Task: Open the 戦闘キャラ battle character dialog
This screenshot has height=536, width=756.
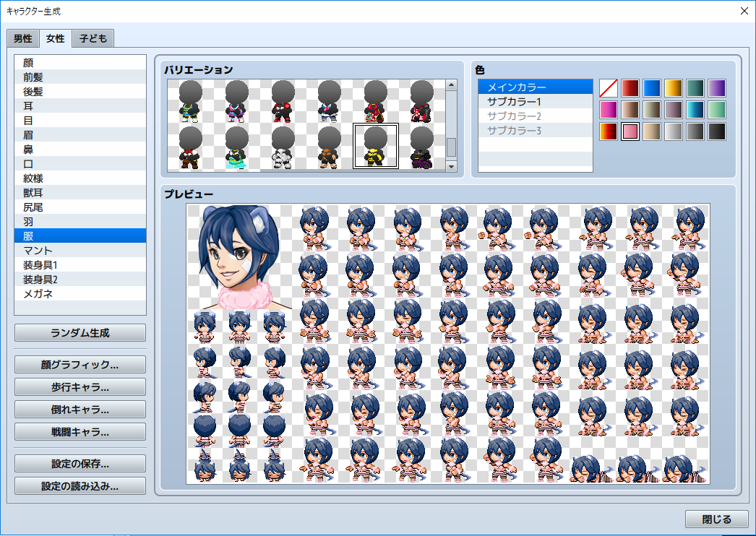Action: coord(80,433)
